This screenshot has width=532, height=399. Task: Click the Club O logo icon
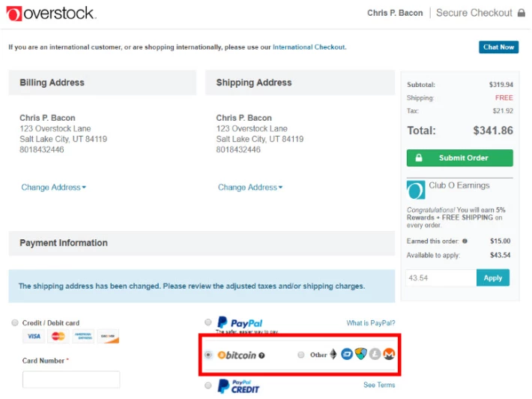415,189
